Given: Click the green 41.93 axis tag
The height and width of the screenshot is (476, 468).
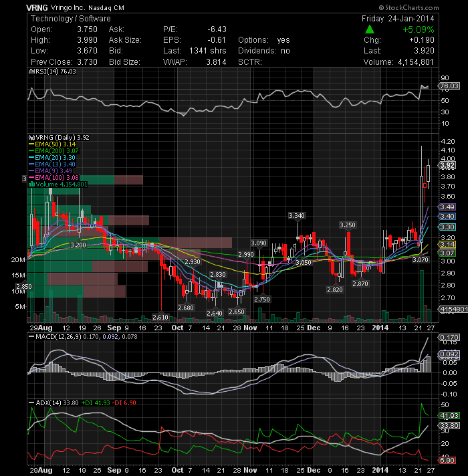Looking at the screenshot, I should pyautogui.click(x=449, y=416).
